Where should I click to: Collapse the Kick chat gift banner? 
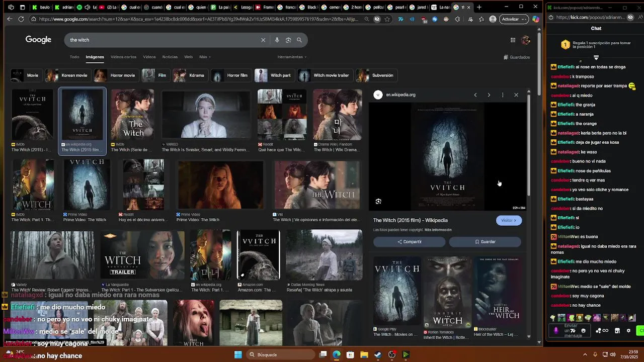click(596, 58)
